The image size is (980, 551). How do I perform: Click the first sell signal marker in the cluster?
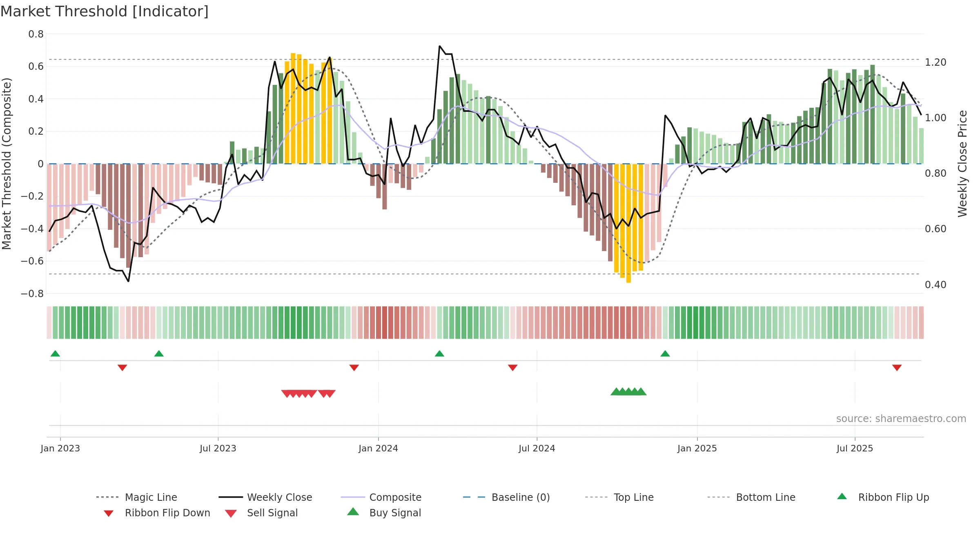tap(287, 394)
